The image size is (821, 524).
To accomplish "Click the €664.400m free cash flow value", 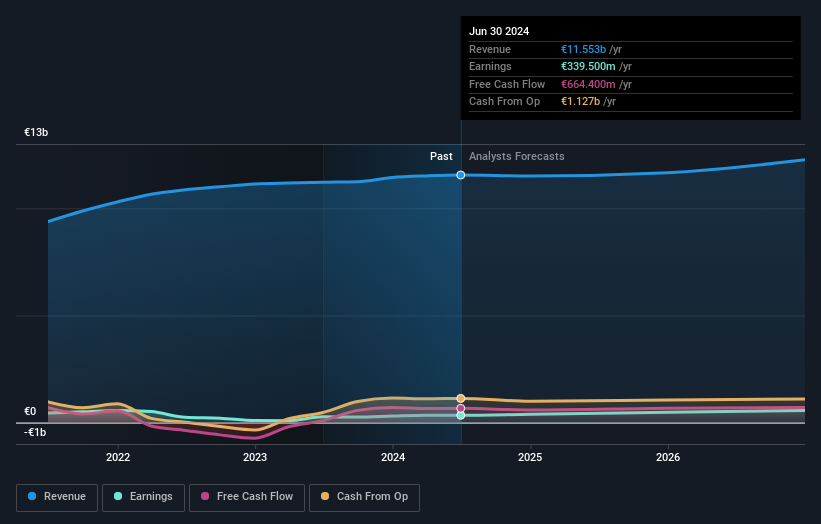I will point(588,84).
